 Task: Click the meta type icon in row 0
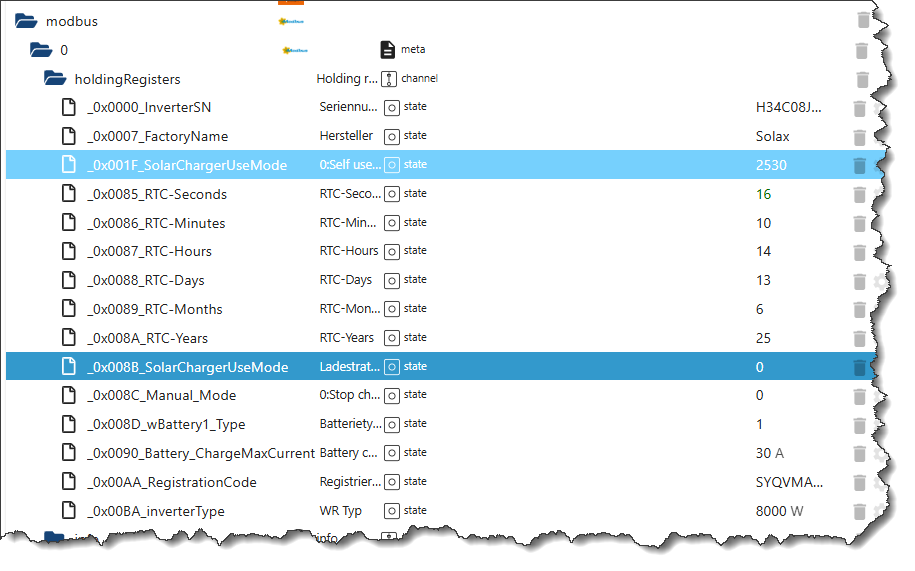388,50
